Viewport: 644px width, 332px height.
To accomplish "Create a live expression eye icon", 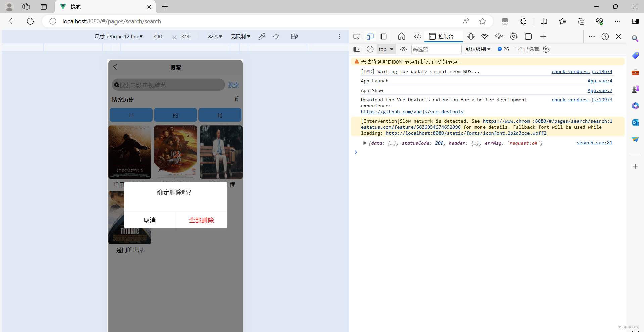I will (403, 49).
